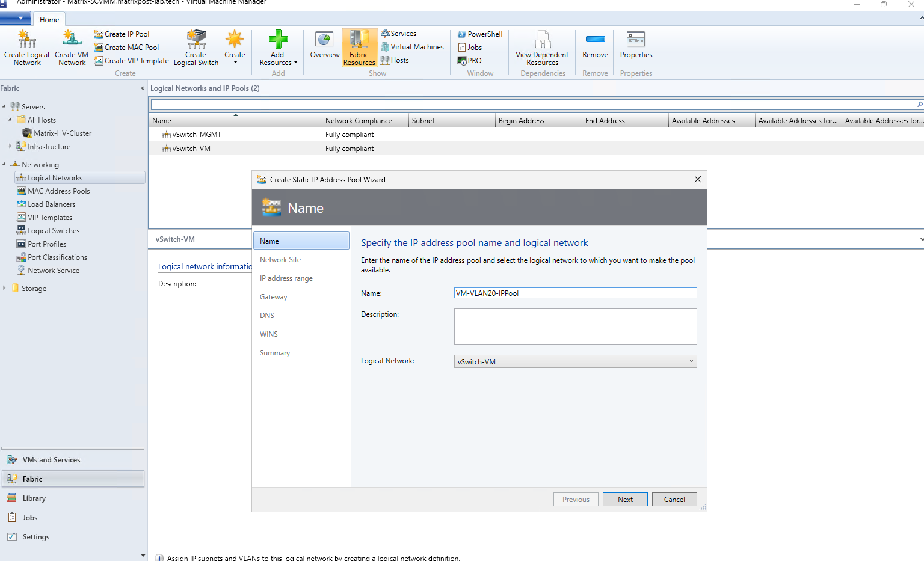
Task: Select Logical Networks tree item
Action: [x=79, y=178]
